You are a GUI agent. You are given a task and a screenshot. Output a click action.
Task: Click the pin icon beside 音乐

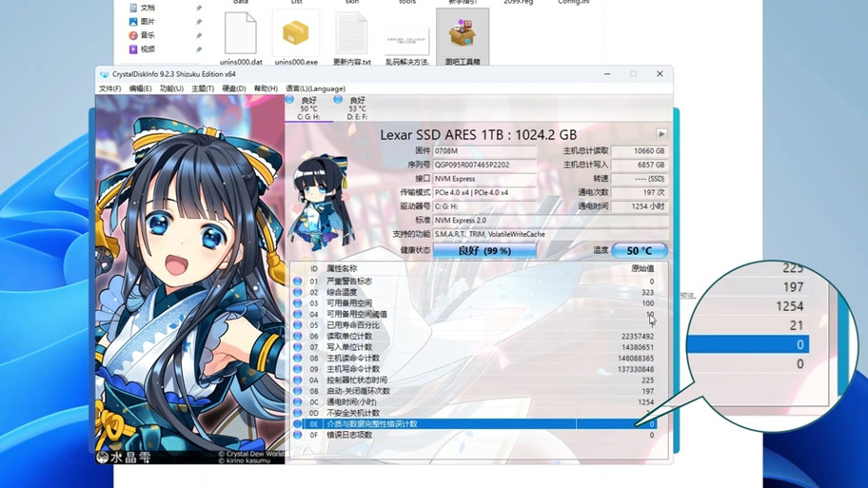199,35
